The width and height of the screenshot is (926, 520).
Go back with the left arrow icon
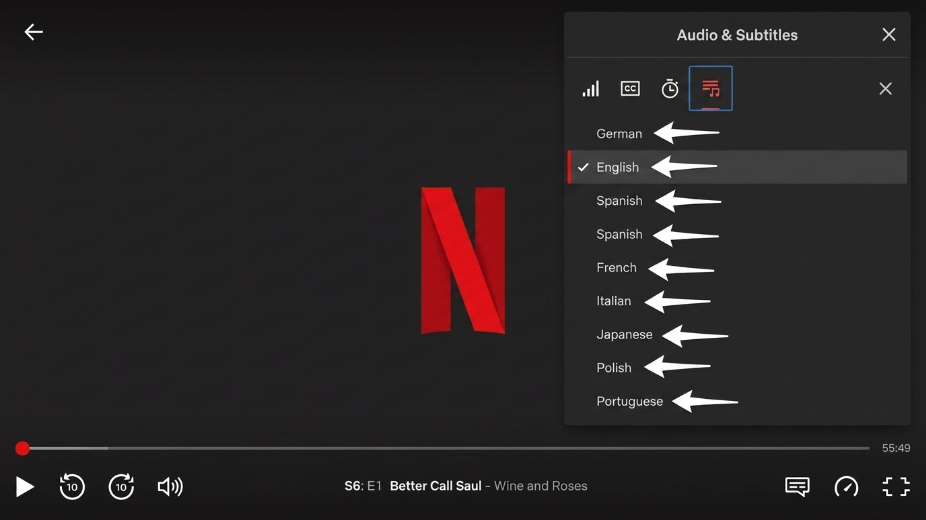pyautogui.click(x=34, y=32)
